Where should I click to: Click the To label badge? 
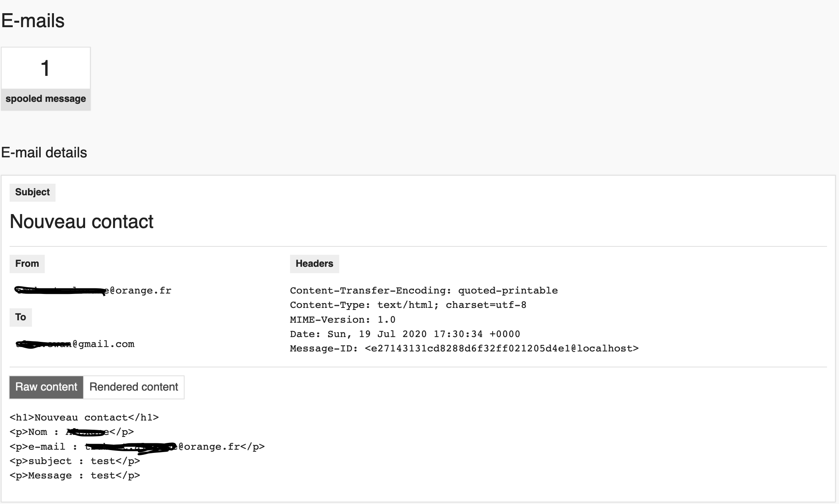pos(21,317)
